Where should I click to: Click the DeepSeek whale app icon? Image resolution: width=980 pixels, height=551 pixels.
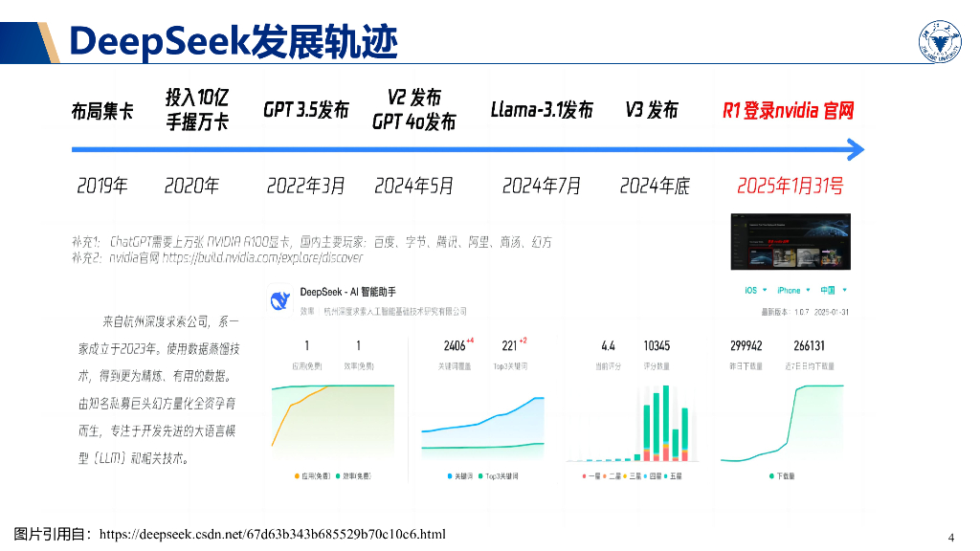[x=280, y=300]
